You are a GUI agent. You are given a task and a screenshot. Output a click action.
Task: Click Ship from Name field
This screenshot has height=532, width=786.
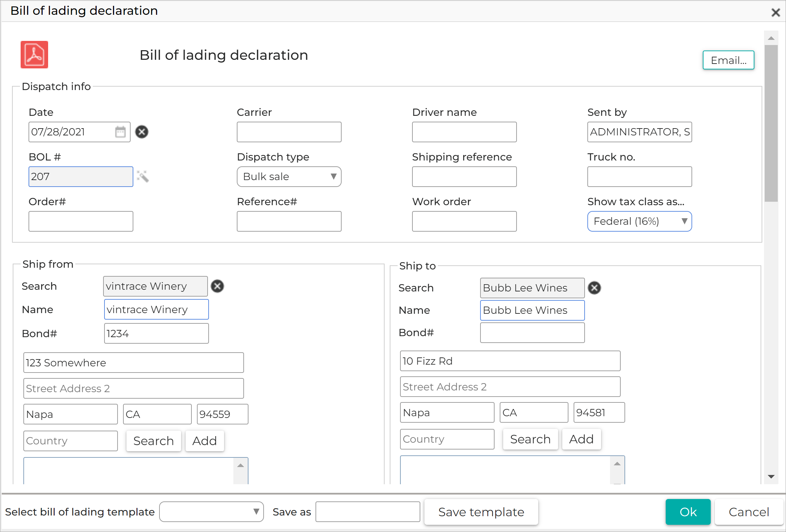point(156,309)
